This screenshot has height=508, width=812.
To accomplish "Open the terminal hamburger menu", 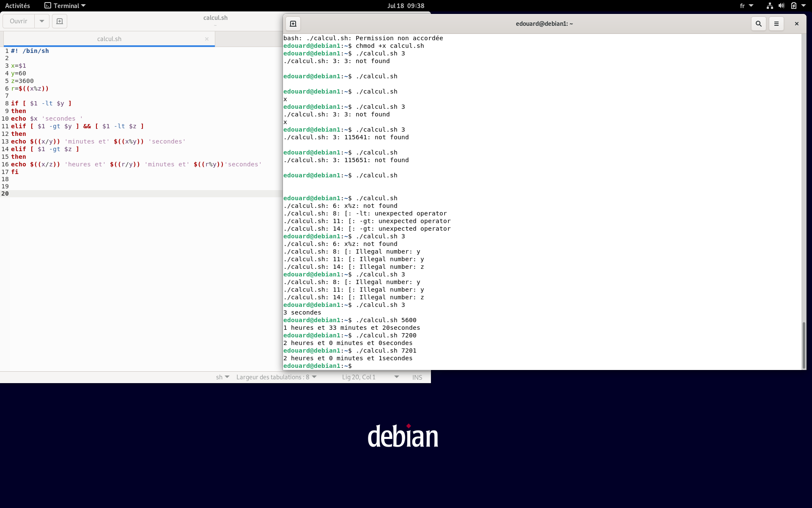I will (776, 24).
